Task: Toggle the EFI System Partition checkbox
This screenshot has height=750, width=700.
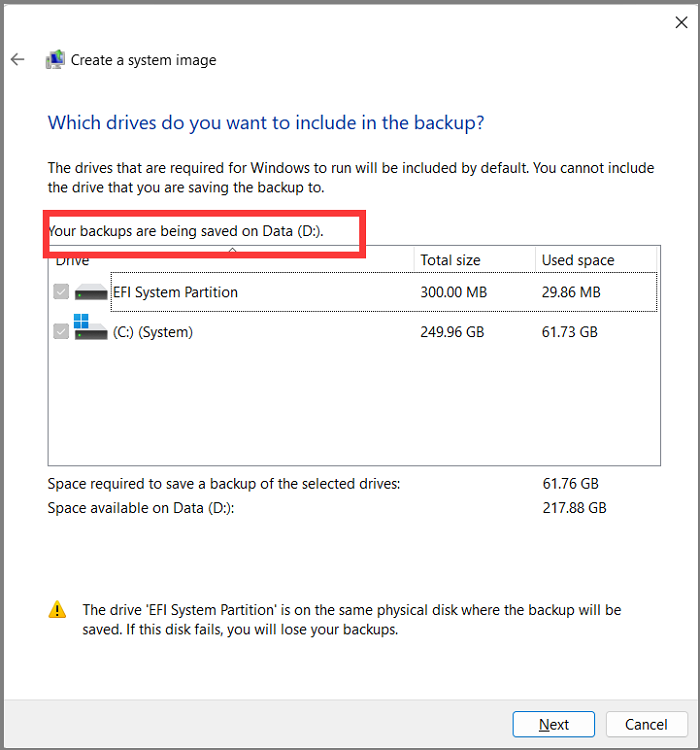Action: click(x=61, y=293)
